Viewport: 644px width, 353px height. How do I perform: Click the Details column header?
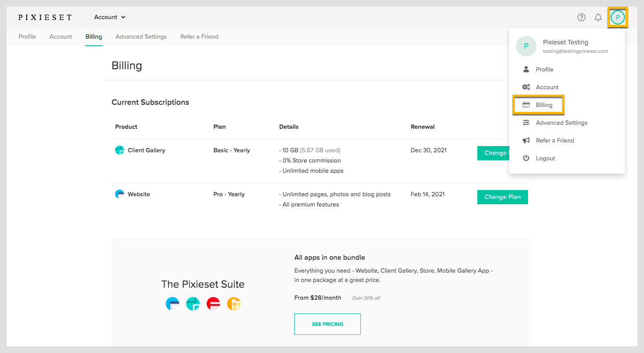coord(289,127)
